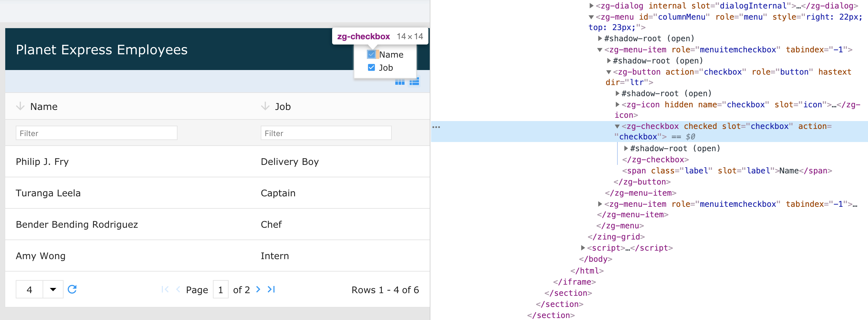Click the previous page button
The width and height of the screenshot is (868, 320).
(178, 289)
